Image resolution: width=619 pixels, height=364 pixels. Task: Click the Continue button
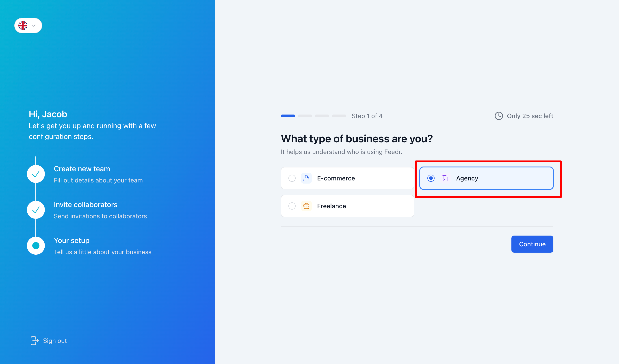(x=532, y=244)
